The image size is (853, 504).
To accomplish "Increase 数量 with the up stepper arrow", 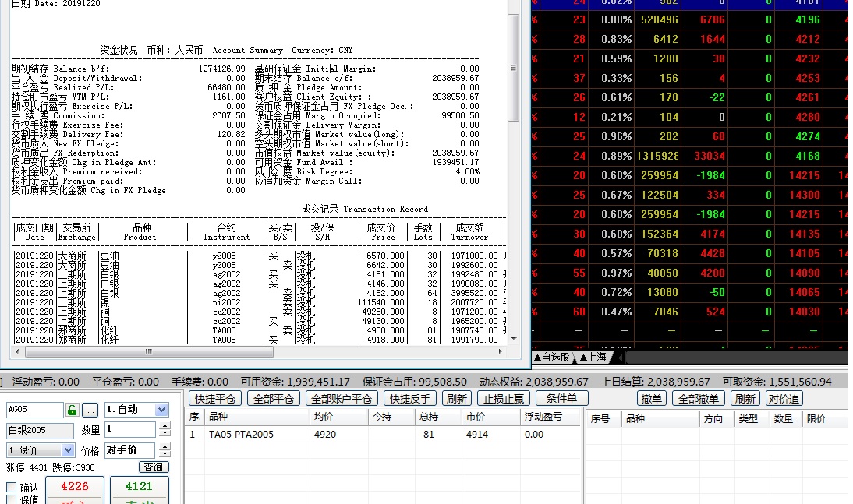I will point(165,426).
